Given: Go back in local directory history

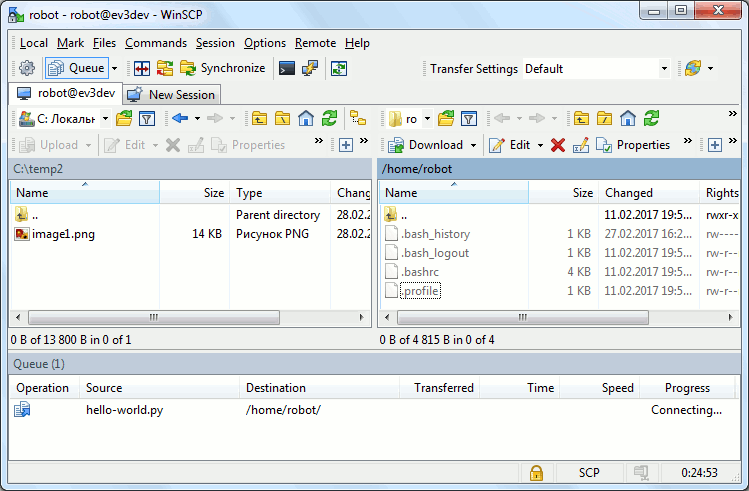Looking at the screenshot, I should click(180, 118).
